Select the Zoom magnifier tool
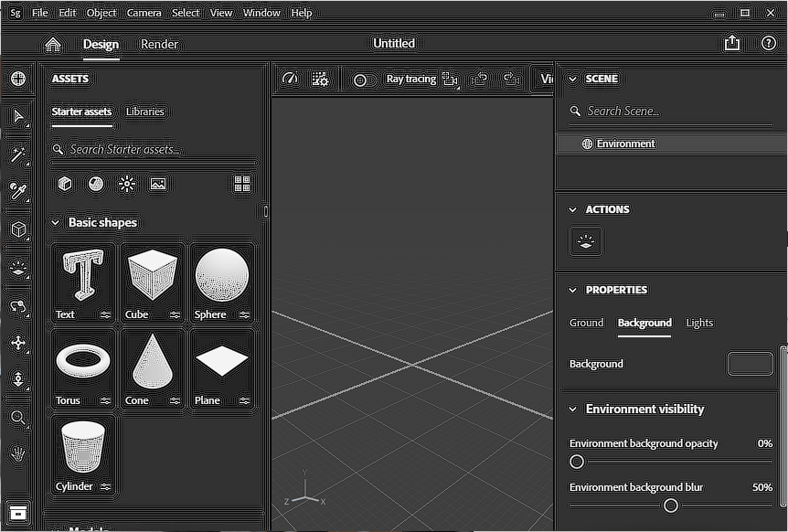The height and width of the screenshot is (532, 788). point(18,417)
